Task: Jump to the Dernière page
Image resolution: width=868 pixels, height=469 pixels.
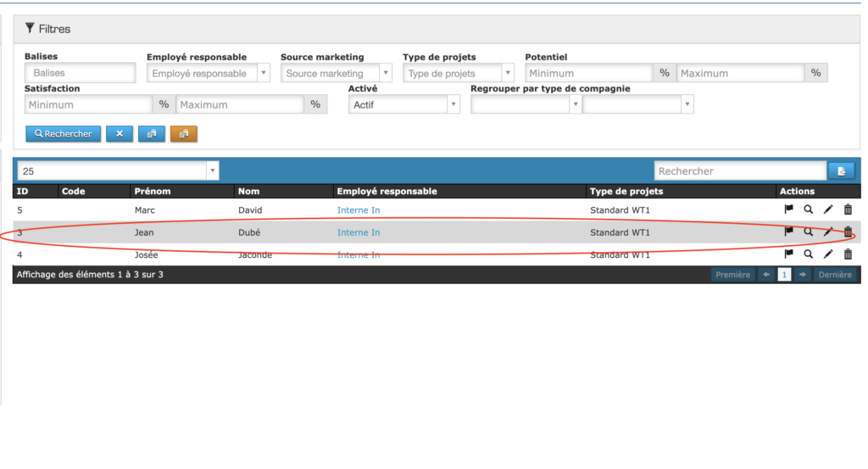Action: [x=835, y=275]
